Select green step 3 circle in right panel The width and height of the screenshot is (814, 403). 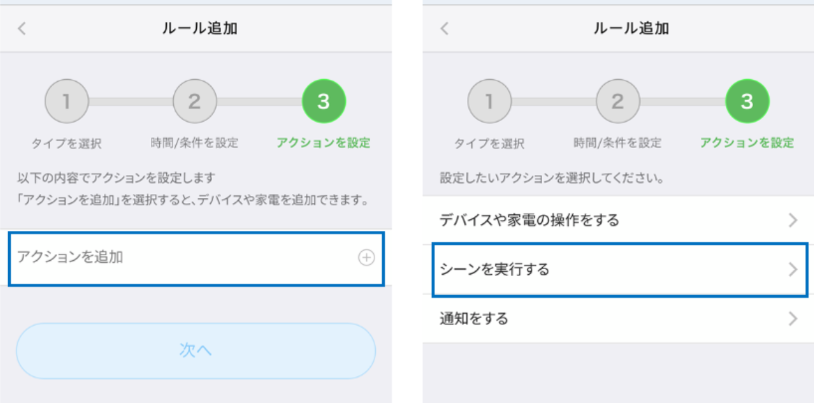[x=747, y=100]
